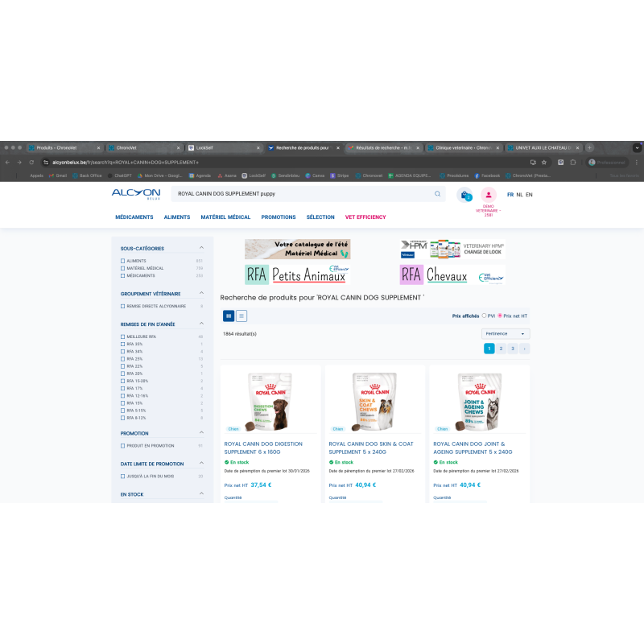
Task: Switch site language to NL
Action: [519, 195]
